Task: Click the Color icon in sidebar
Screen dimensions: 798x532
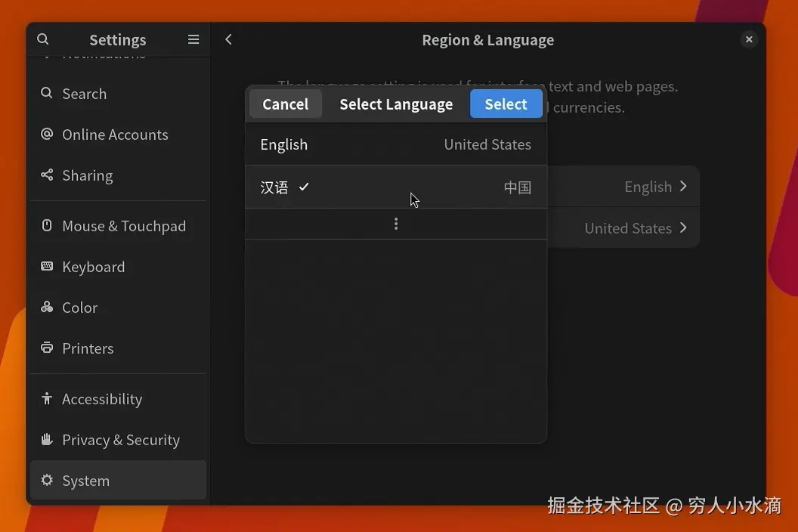Action: coord(47,307)
